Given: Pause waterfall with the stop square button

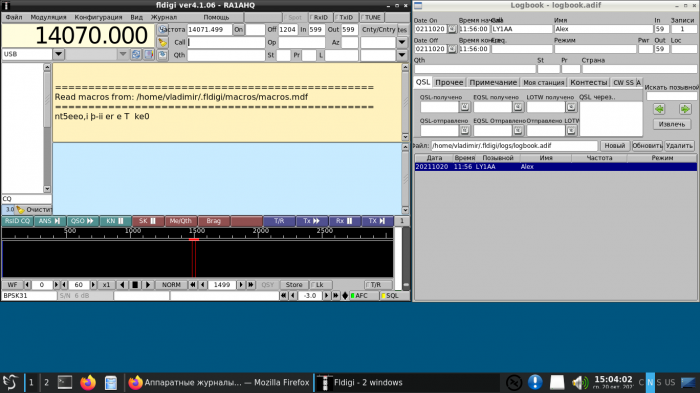Looking at the screenshot, I should pos(135,284).
